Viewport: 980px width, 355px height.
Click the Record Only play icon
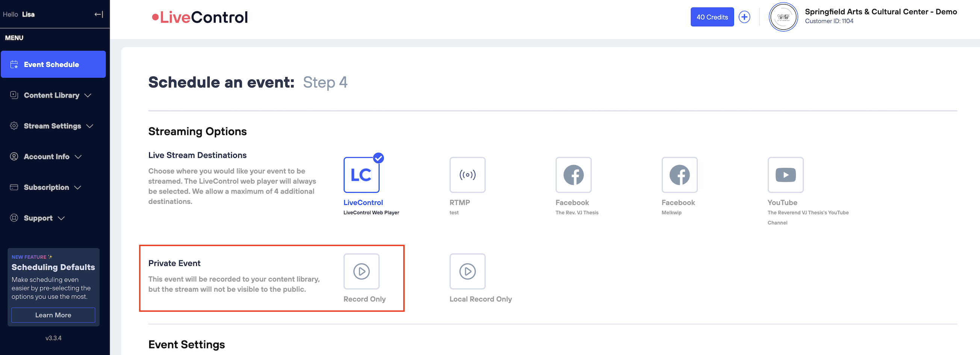(x=361, y=271)
